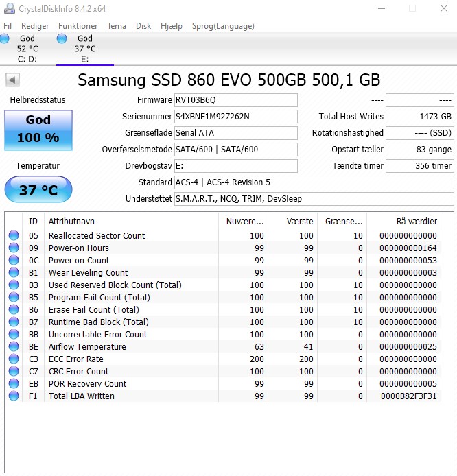Click the Rå værdier column header
Screen dimensions: 457x476
coord(404,222)
